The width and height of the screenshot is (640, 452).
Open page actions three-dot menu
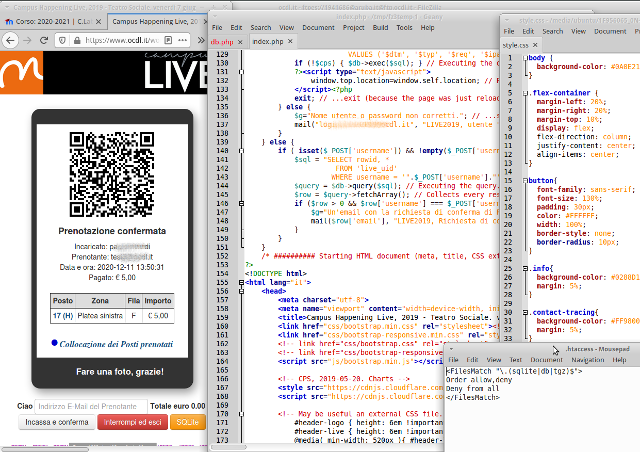click(x=182, y=40)
